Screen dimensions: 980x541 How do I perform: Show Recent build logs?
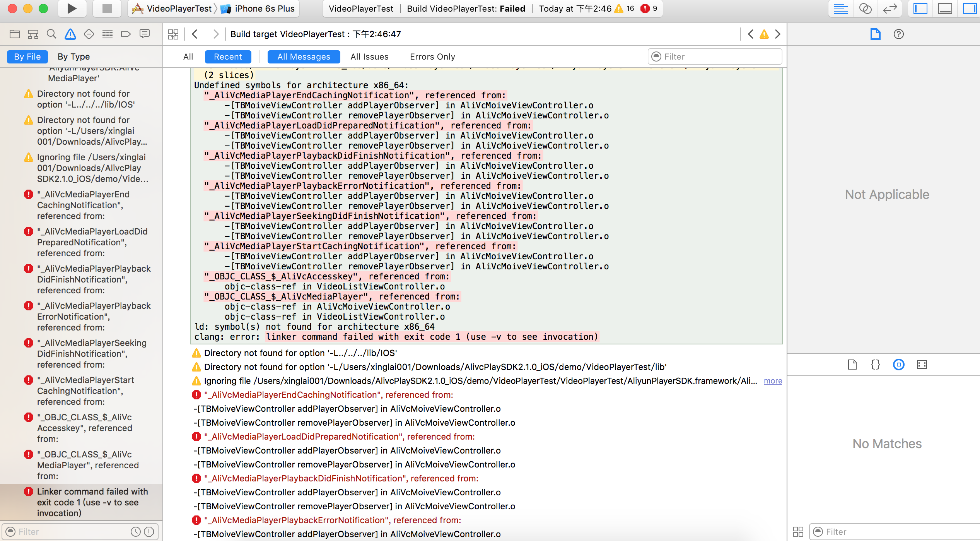(x=228, y=56)
